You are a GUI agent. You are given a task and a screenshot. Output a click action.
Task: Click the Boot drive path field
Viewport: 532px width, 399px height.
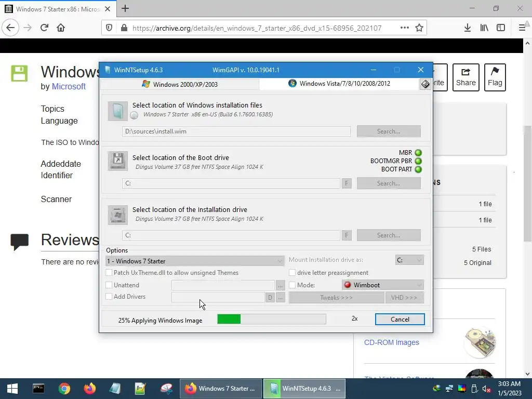pyautogui.click(x=231, y=183)
